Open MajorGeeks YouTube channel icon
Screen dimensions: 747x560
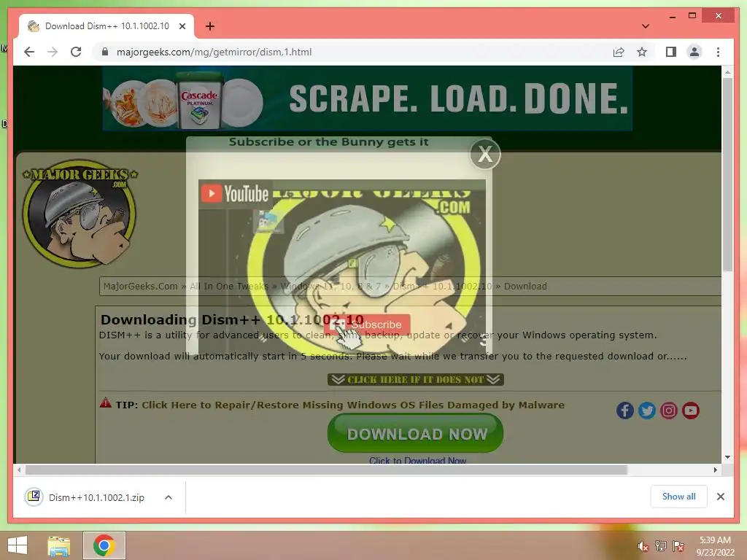(x=690, y=411)
